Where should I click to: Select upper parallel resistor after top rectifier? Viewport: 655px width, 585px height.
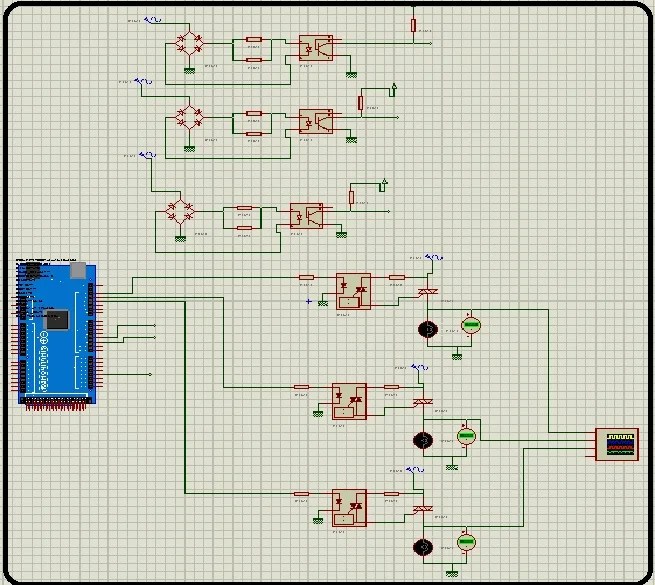pyautogui.click(x=254, y=39)
